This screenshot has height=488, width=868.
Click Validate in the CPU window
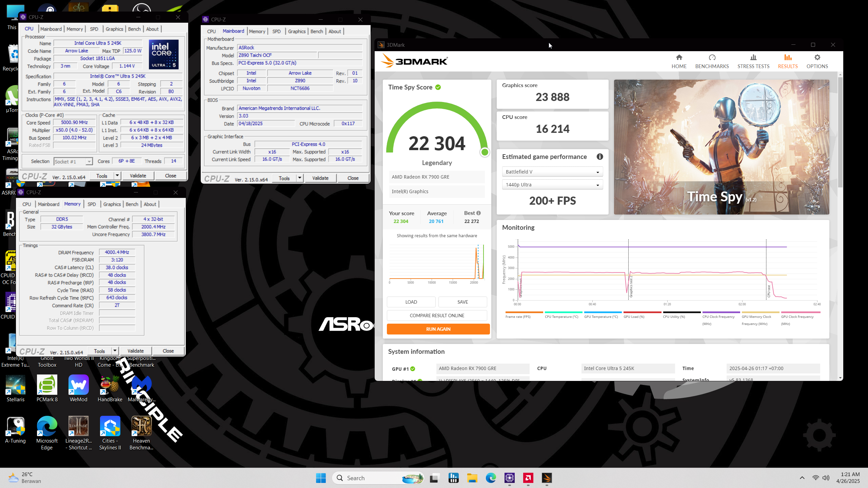[138, 176]
